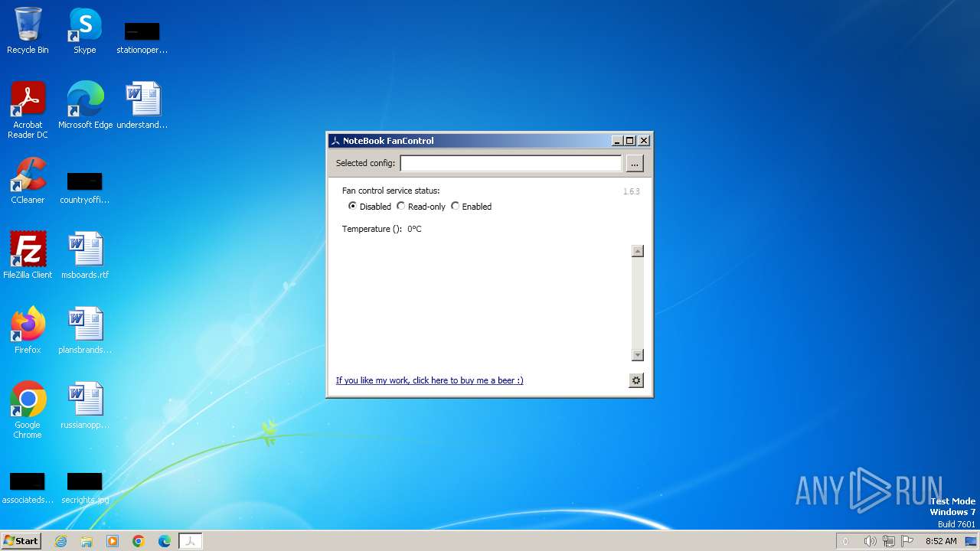Click the Action Center flag tray icon

907,541
